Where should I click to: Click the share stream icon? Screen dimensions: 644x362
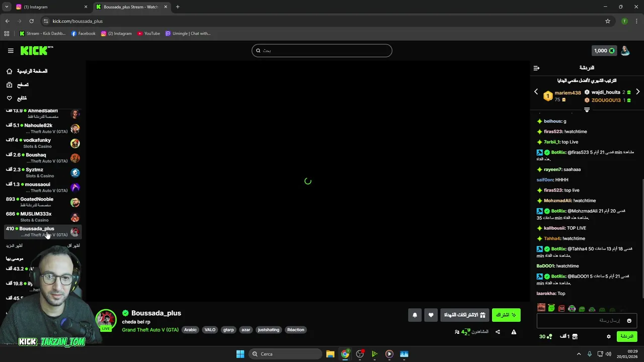tap(498, 332)
